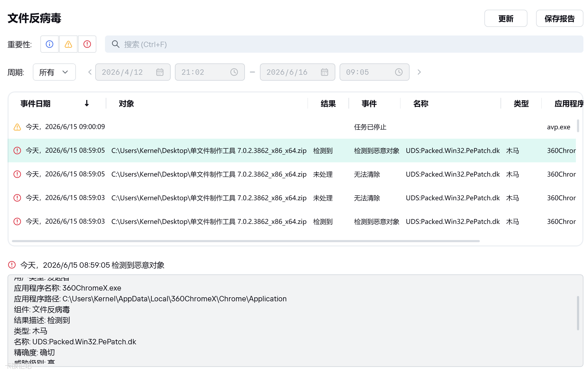588x372 pixels.
Task: Click the 类型: 木马 detail line
Action: 31,331
